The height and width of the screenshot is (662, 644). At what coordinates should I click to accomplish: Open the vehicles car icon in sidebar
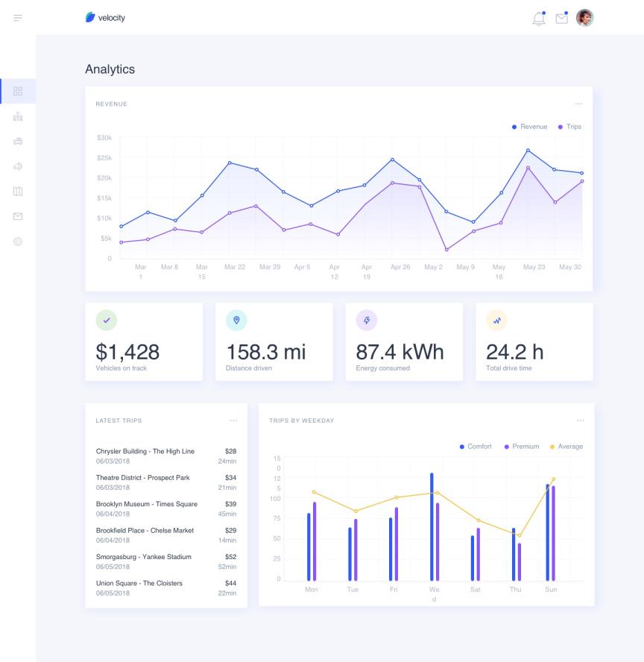tap(18, 141)
